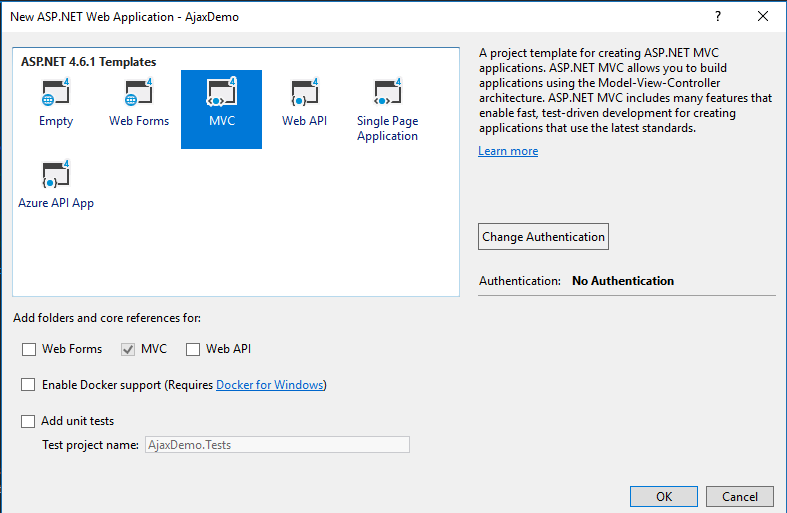
Task: Confirm the dialog with OK
Action: click(664, 497)
